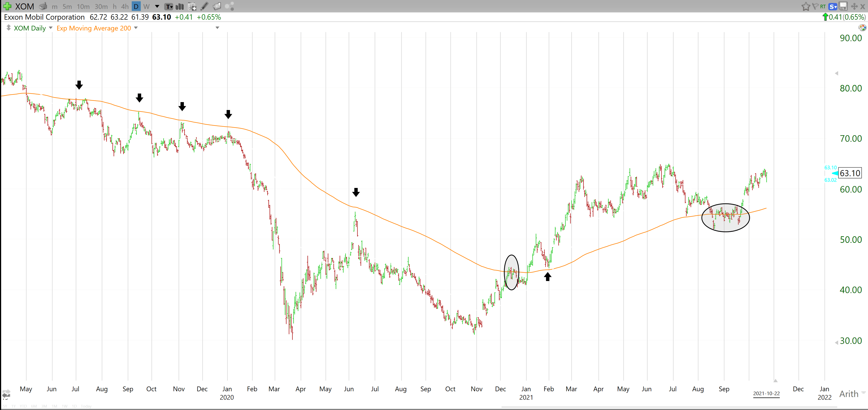Expand the timeframe dropdown arrow after W
Image resolution: width=868 pixels, height=410 pixels.
pos(157,6)
